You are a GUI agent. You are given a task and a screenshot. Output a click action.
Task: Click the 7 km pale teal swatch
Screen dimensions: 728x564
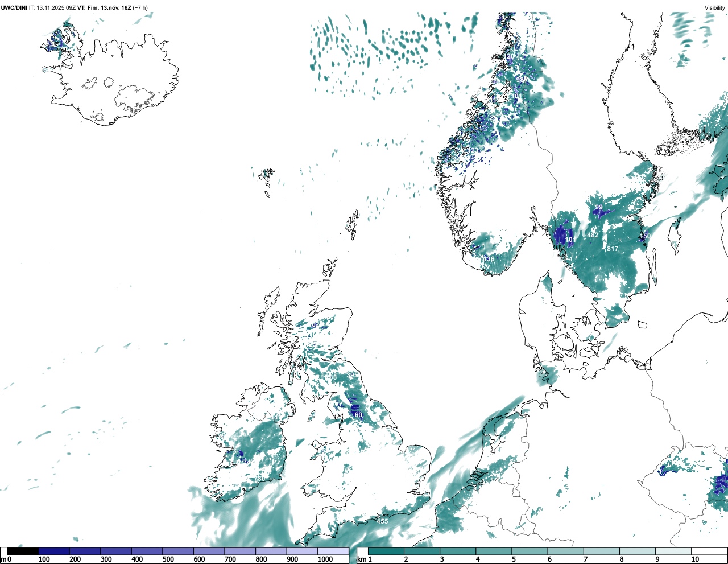pos(602,551)
